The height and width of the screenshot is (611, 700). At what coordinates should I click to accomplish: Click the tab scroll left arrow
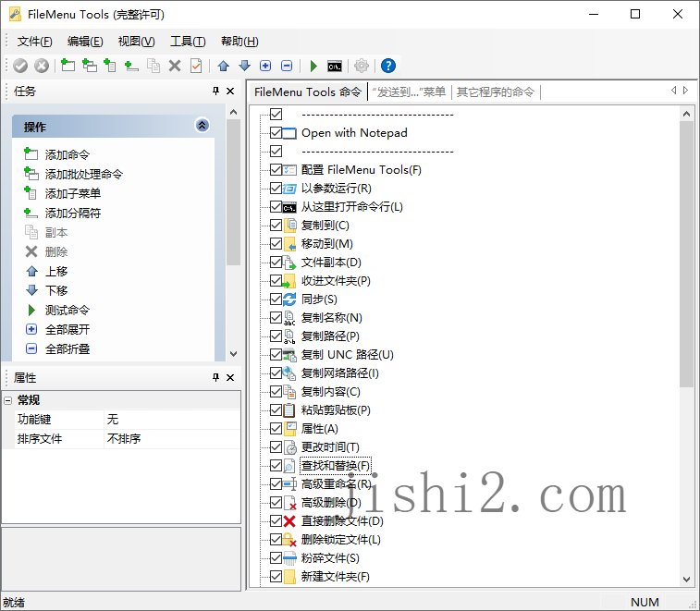point(673,91)
